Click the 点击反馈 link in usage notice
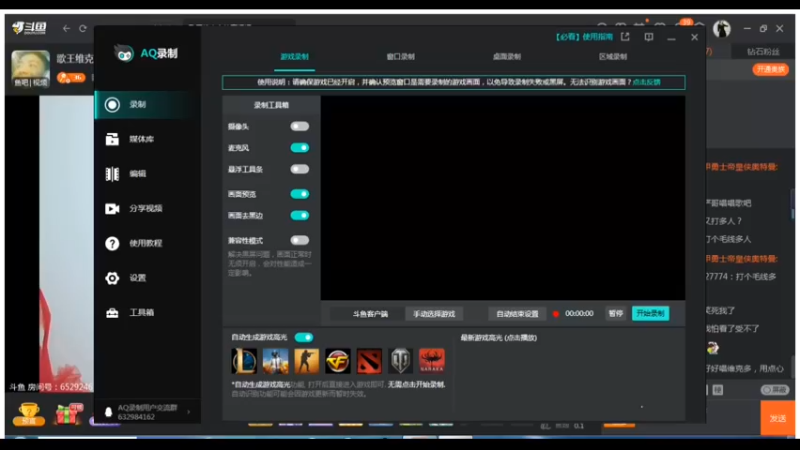This screenshot has width=800, height=450. (x=646, y=82)
